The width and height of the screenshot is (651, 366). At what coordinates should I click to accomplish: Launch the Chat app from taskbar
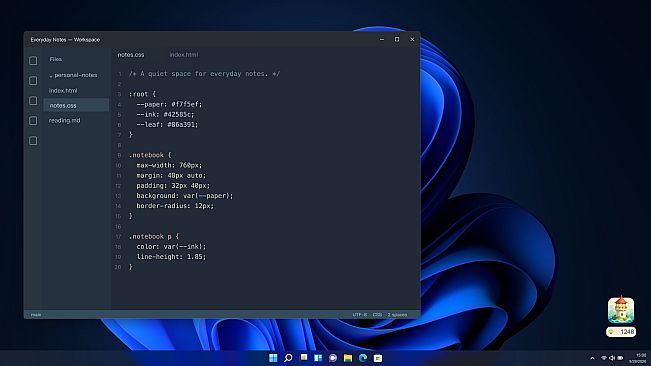[333, 358]
